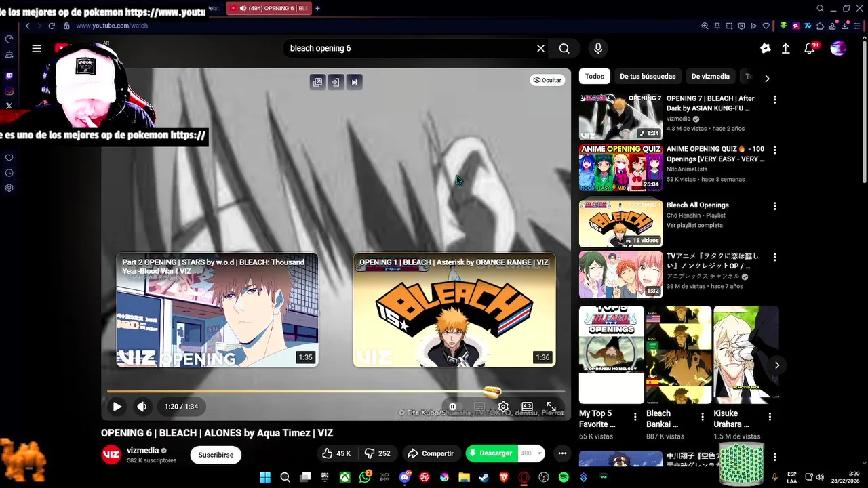The image size is (868, 488).
Task: Open more actions ellipsis under video
Action: pyautogui.click(x=562, y=453)
